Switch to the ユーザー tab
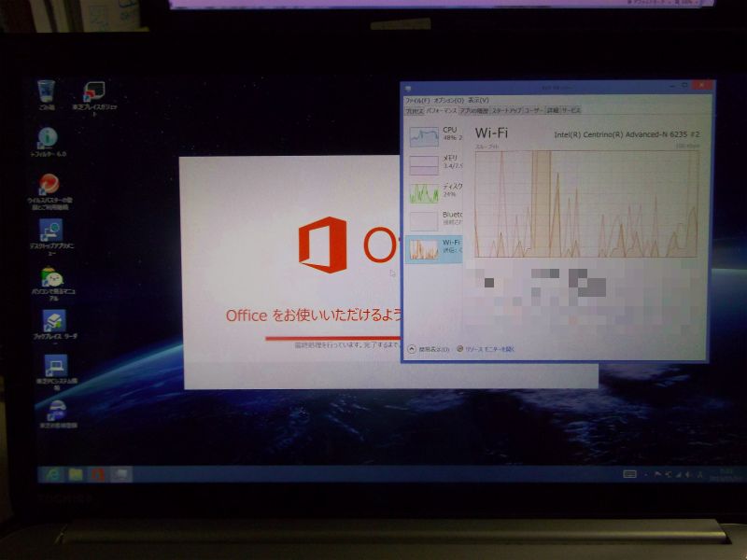Image resolution: width=747 pixels, height=560 pixels. pyautogui.click(x=533, y=110)
